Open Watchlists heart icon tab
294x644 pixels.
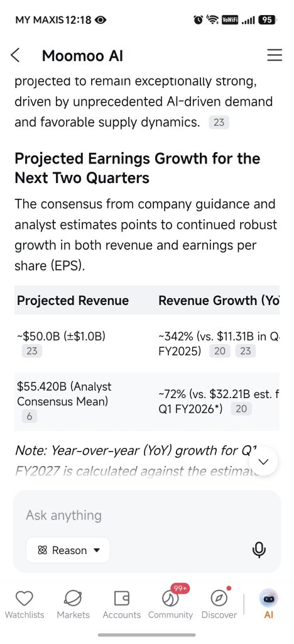[24, 604]
